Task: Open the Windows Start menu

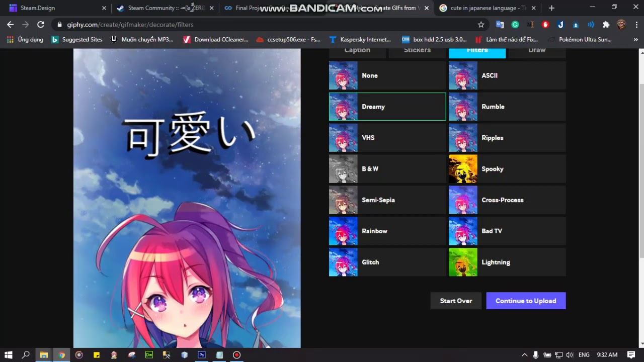Action: pos(9,354)
